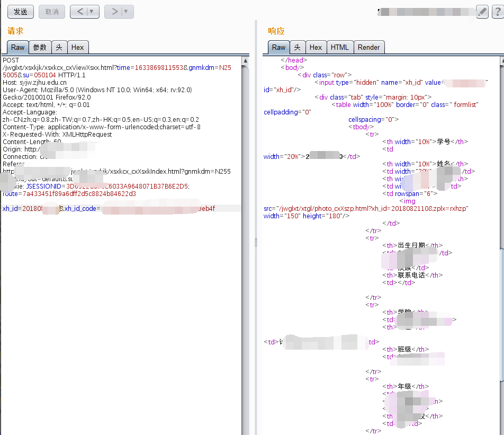
Task: Click the 发送 (Send) button
Action: (x=21, y=12)
